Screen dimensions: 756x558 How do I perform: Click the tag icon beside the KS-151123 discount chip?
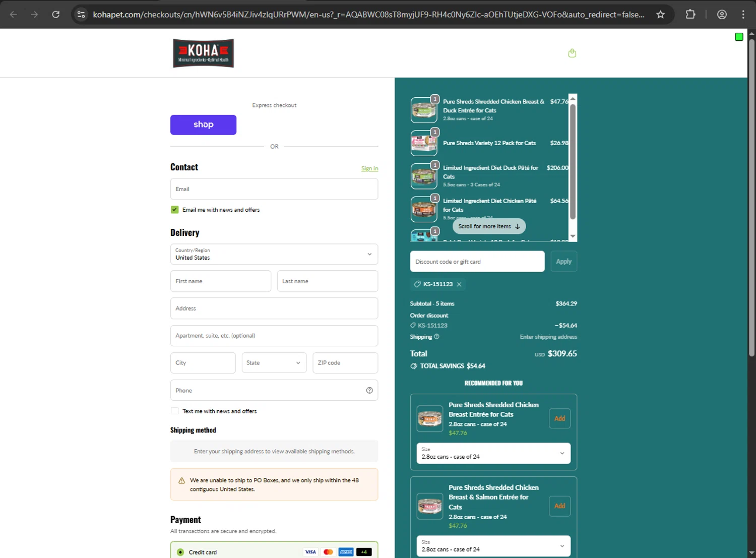417,284
